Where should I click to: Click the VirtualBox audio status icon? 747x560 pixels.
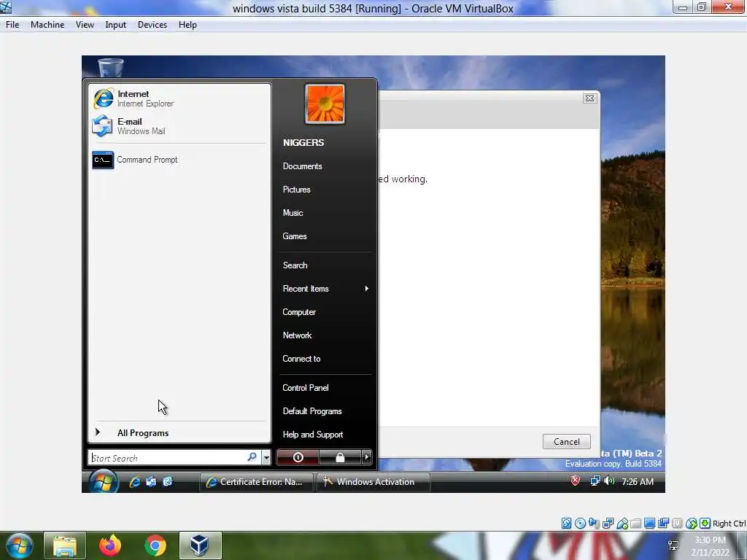click(594, 524)
